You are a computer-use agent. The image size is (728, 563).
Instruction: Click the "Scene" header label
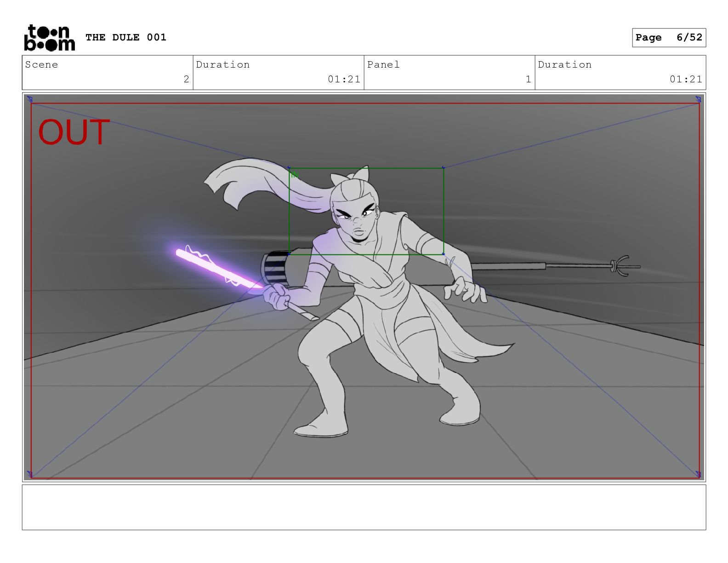coord(42,64)
